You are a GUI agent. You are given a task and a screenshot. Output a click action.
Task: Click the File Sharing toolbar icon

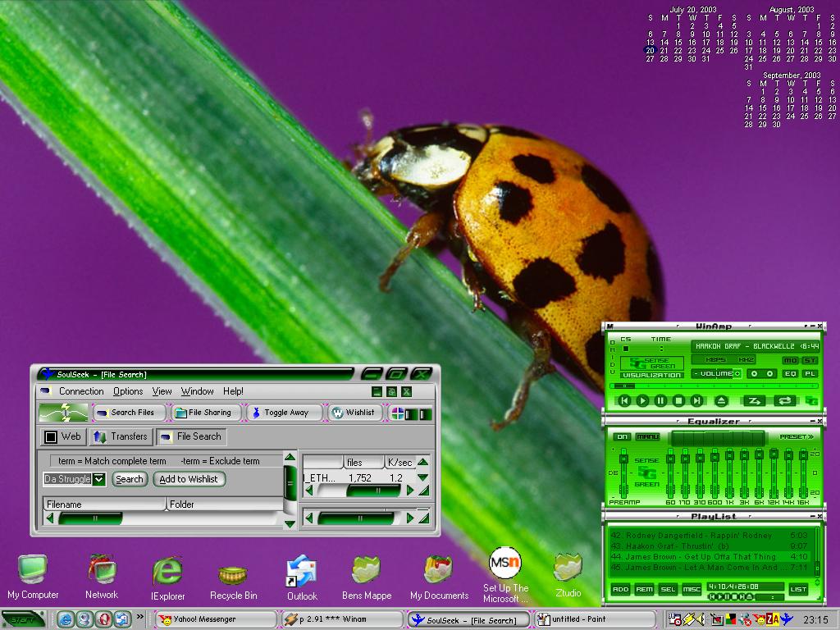203,413
